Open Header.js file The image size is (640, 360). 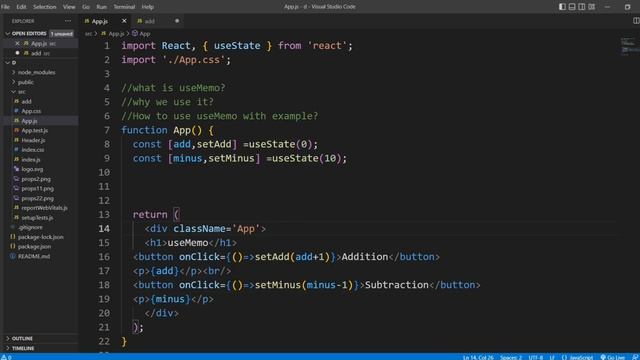click(x=33, y=140)
